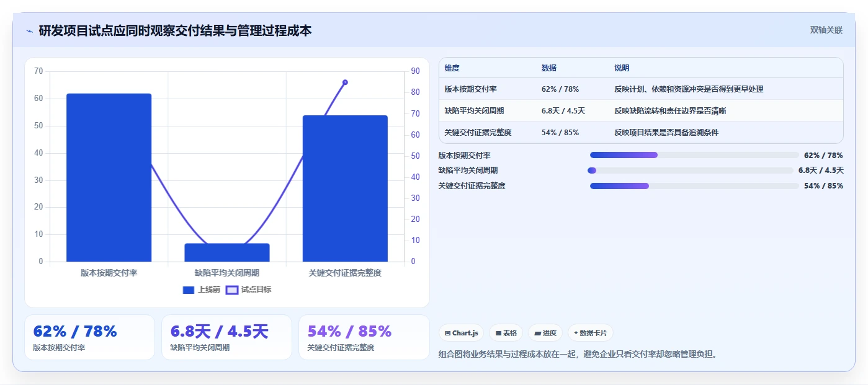Click the left axis value 70

pos(38,71)
